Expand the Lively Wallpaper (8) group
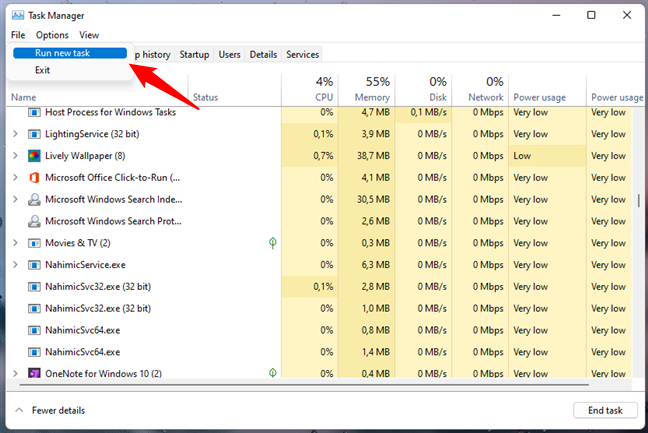Image resolution: width=648 pixels, height=433 pixels. pyautogui.click(x=15, y=156)
